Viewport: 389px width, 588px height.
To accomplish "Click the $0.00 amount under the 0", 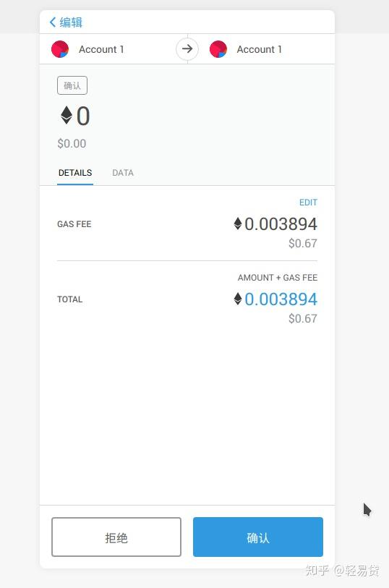I will point(72,143).
